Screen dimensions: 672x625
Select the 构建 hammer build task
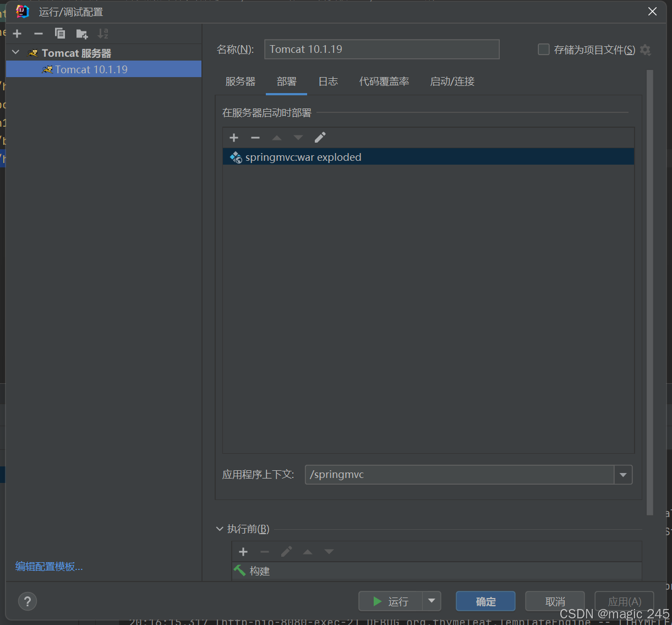(x=437, y=571)
